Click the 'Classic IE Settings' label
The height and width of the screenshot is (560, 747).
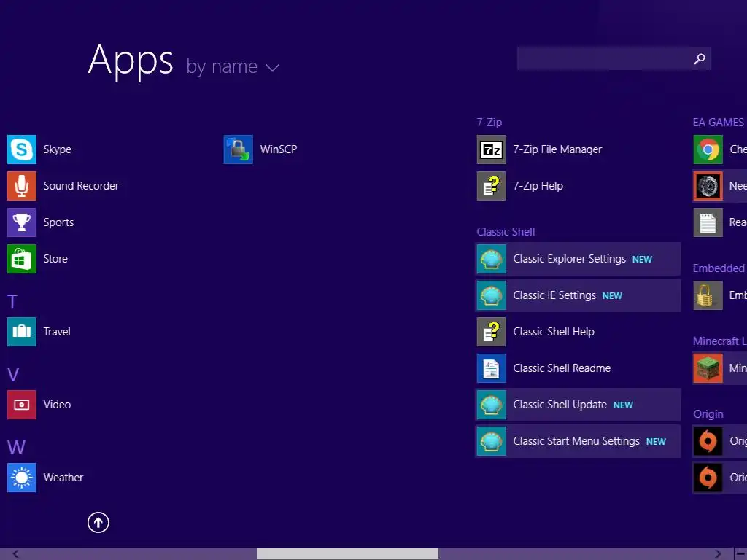click(554, 295)
